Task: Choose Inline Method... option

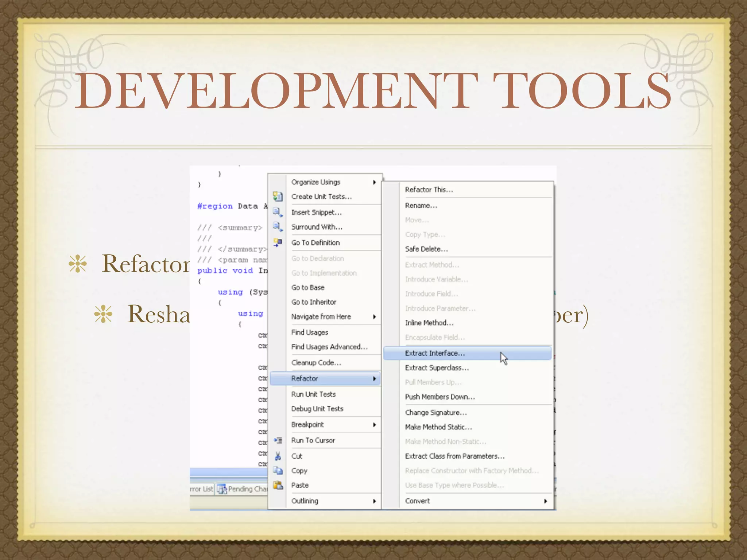Action: 468,323
